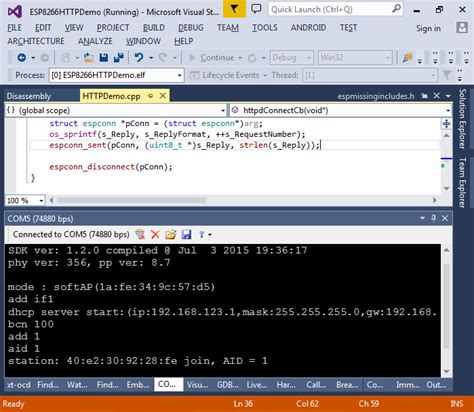This screenshot has height=412, width=474.
Task: Click the editor horizontal scrollbar thumb
Action: coord(132,200)
